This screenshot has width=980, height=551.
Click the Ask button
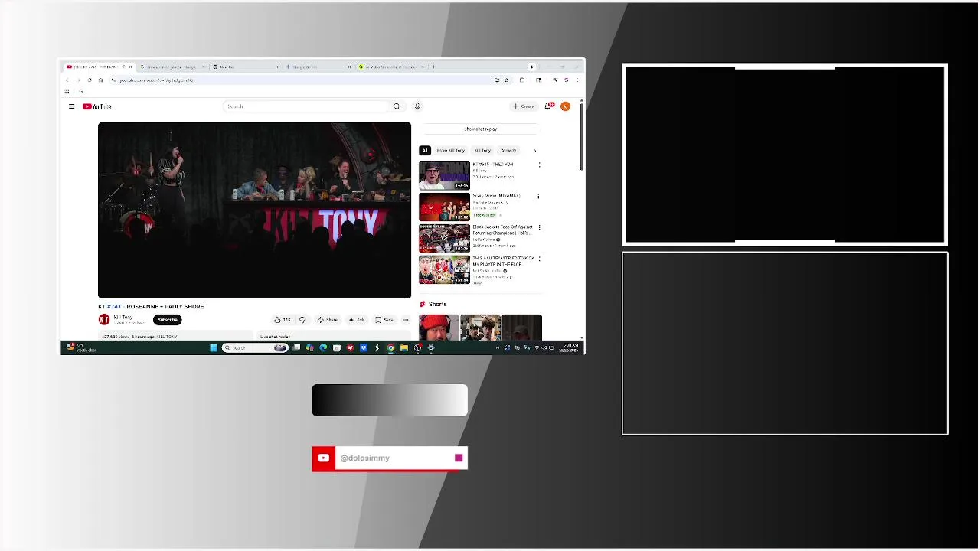pyautogui.click(x=357, y=320)
